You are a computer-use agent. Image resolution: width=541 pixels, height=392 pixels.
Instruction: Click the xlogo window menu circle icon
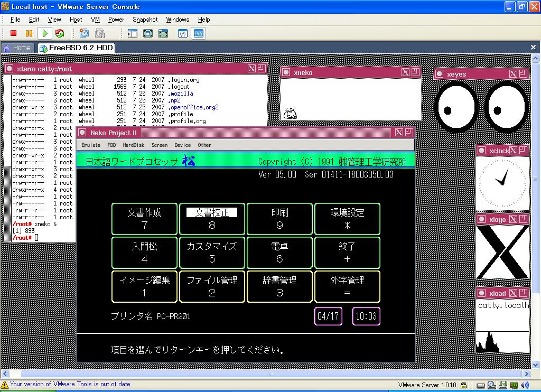tap(482, 219)
